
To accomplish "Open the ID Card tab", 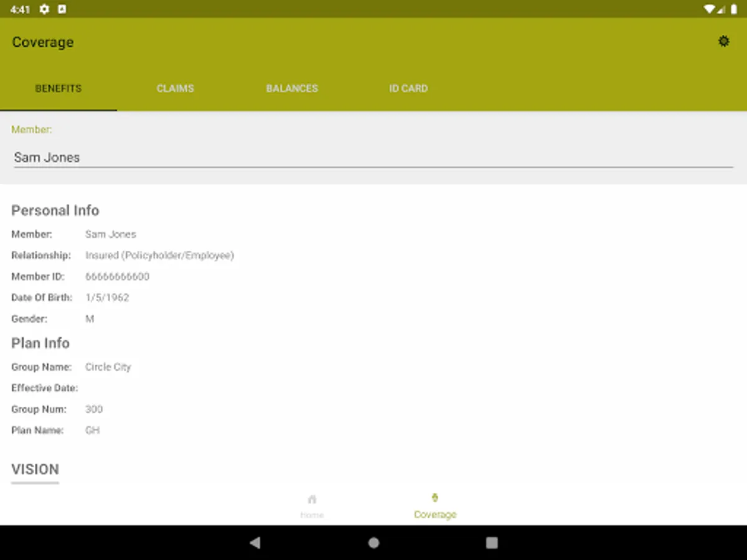I will pos(408,88).
